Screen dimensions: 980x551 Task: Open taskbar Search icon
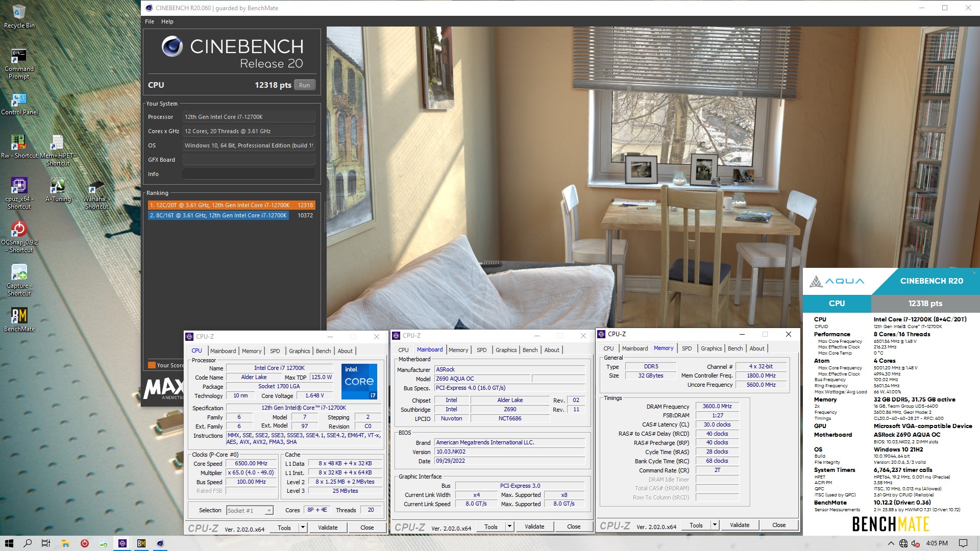point(28,543)
